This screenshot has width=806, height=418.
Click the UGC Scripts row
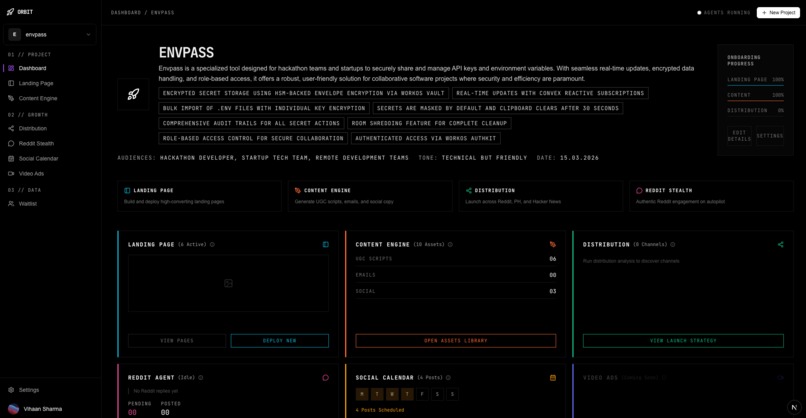point(455,259)
